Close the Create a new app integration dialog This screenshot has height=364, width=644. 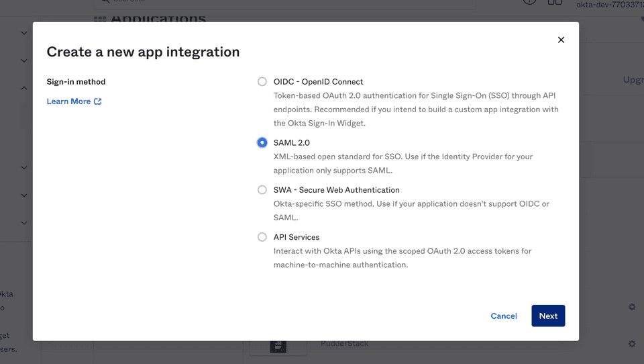(x=561, y=40)
